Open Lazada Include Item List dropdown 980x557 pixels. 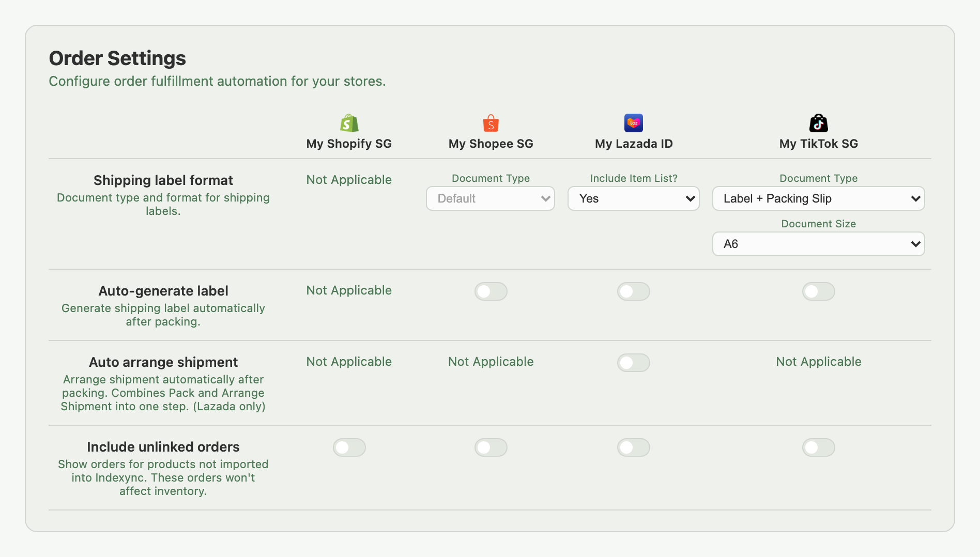[633, 198]
